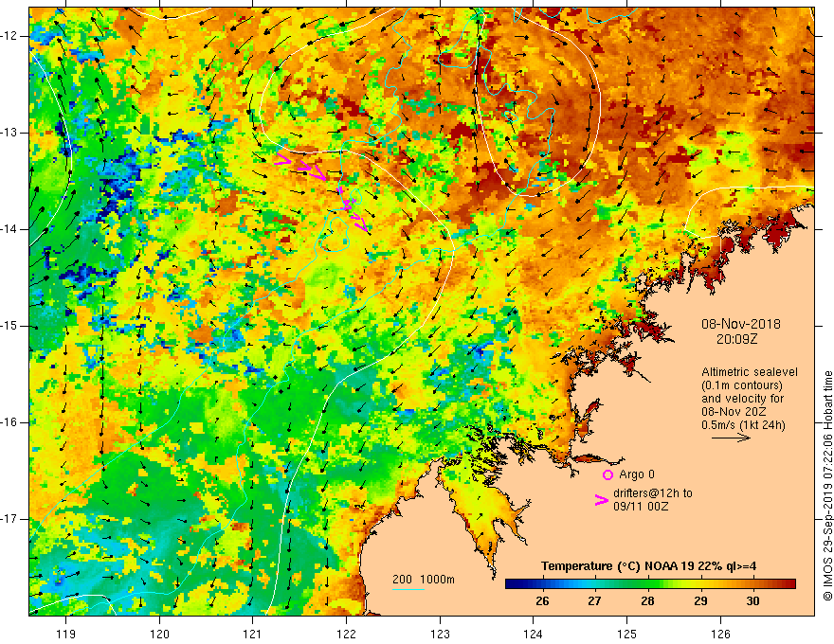The height and width of the screenshot is (644, 834).
Task: Click the colorbar tick label 27
Action: 594,601
